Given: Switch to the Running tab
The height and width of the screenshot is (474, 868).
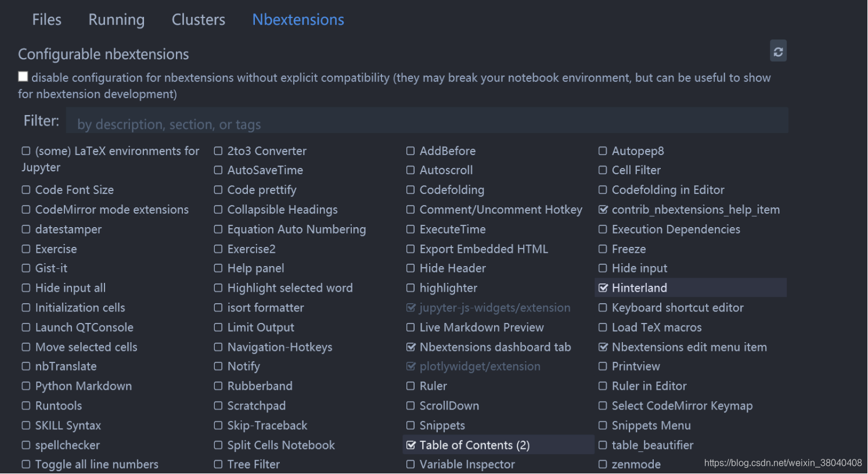Looking at the screenshot, I should 116,20.
